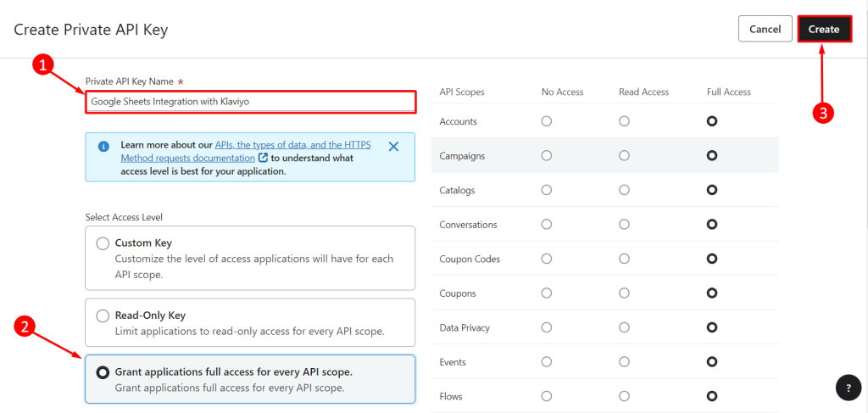This screenshot has width=868, height=413.
Task: Set Flows scope to Read Access
Action: pyautogui.click(x=625, y=396)
